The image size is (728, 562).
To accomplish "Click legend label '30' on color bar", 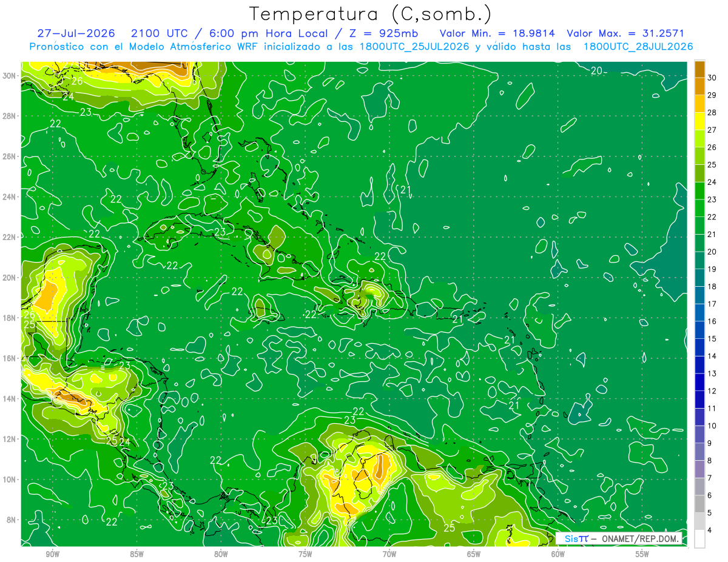I will [712, 77].
